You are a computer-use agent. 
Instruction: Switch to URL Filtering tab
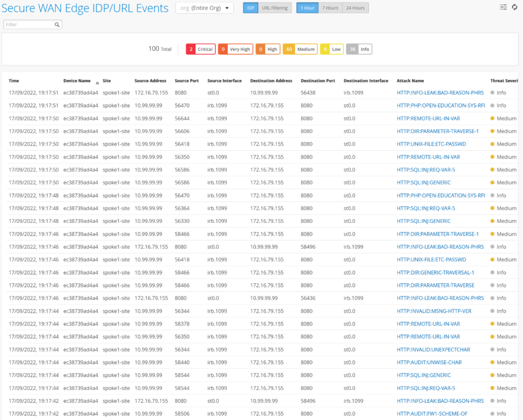click(275, 8)
